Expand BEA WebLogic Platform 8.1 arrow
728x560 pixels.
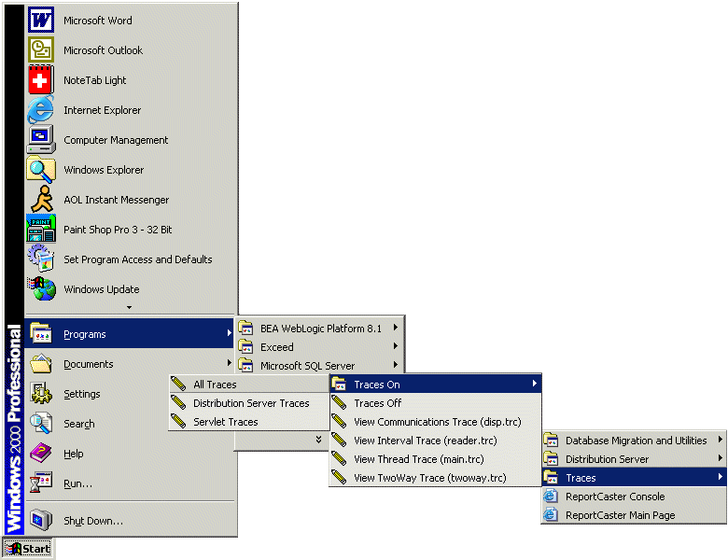[x=395, y=328]
